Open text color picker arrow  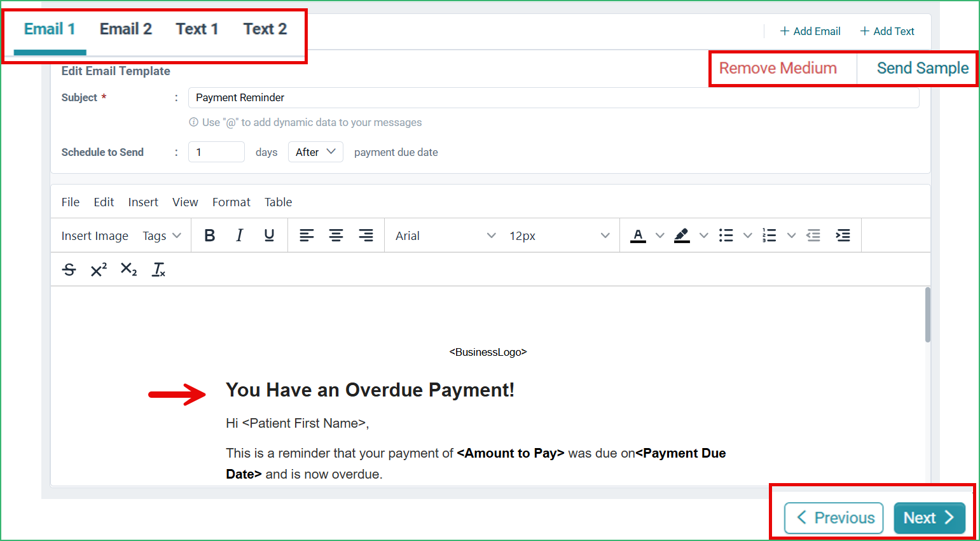660,235
